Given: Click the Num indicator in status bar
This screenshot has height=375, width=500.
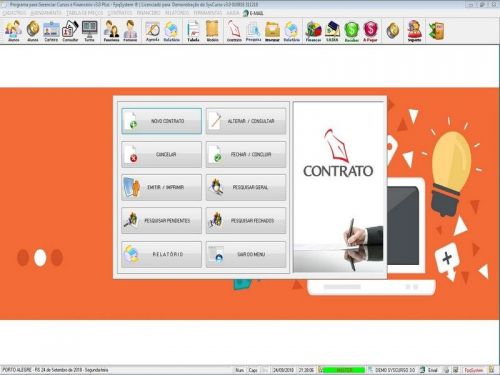Looking at the screenshot, I should point(239,370).
